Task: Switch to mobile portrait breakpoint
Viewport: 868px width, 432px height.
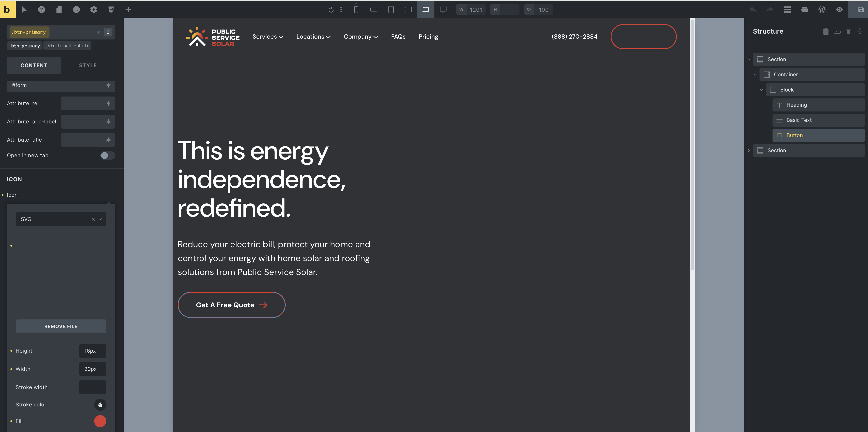Action: coord(356,9)
